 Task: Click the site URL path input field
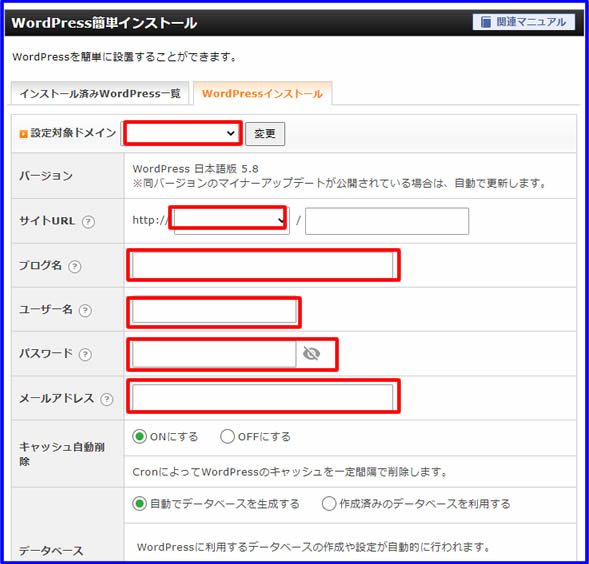[x=387, y=221]
